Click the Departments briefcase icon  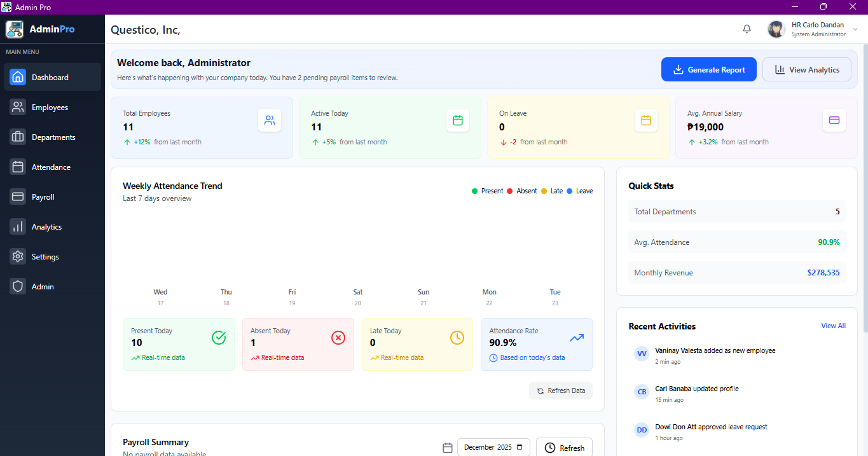(x=18, y=137)
